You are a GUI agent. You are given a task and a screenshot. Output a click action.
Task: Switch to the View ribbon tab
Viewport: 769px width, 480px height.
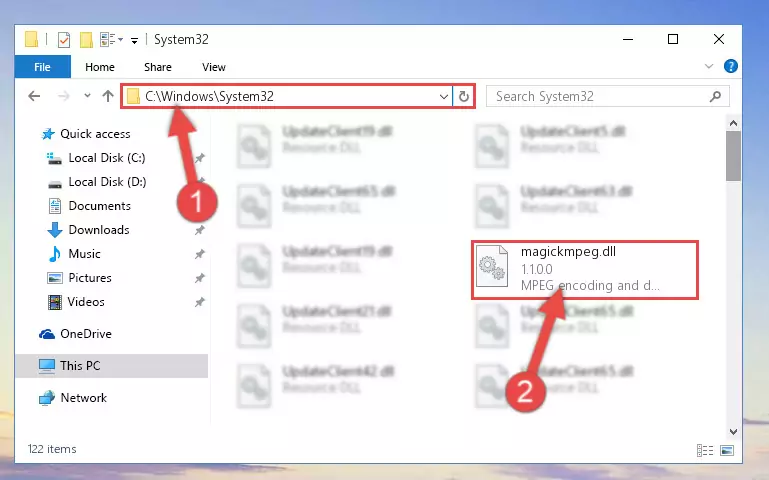214,67
